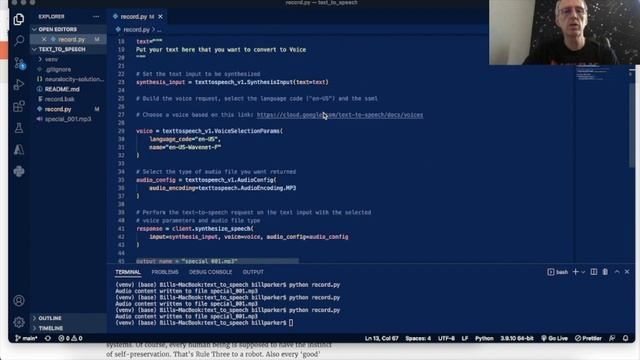Open the Azure icon in activity bar
The height and width of the screenshot is (360, 640).
(x=19, y=150)
